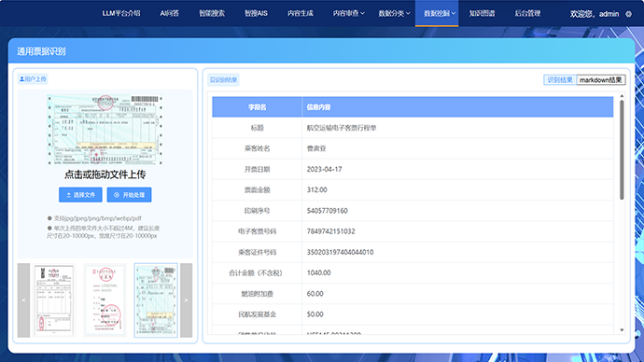Click the 字段名 column header
The height and width of the screenshot is (362, 644).
[257, 107]
